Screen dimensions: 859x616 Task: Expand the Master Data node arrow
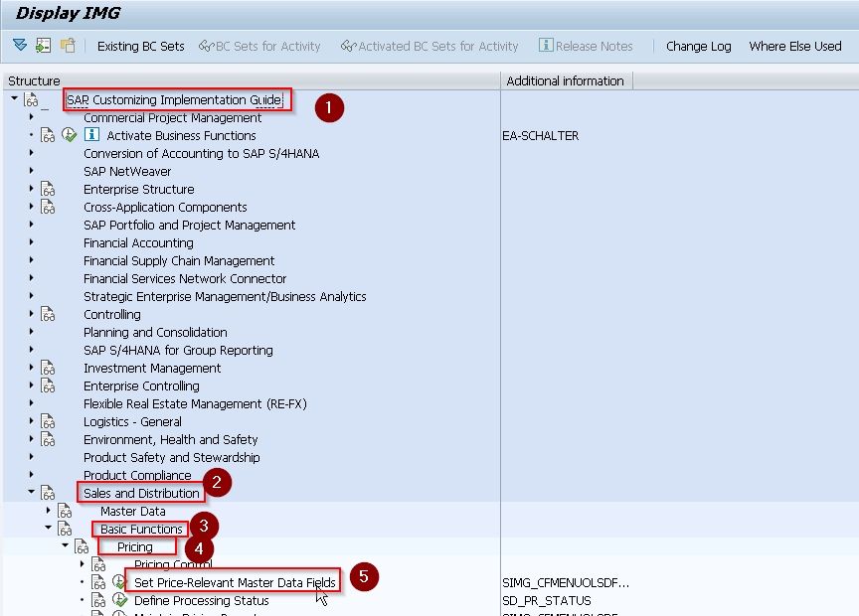(x=48, y=511)
